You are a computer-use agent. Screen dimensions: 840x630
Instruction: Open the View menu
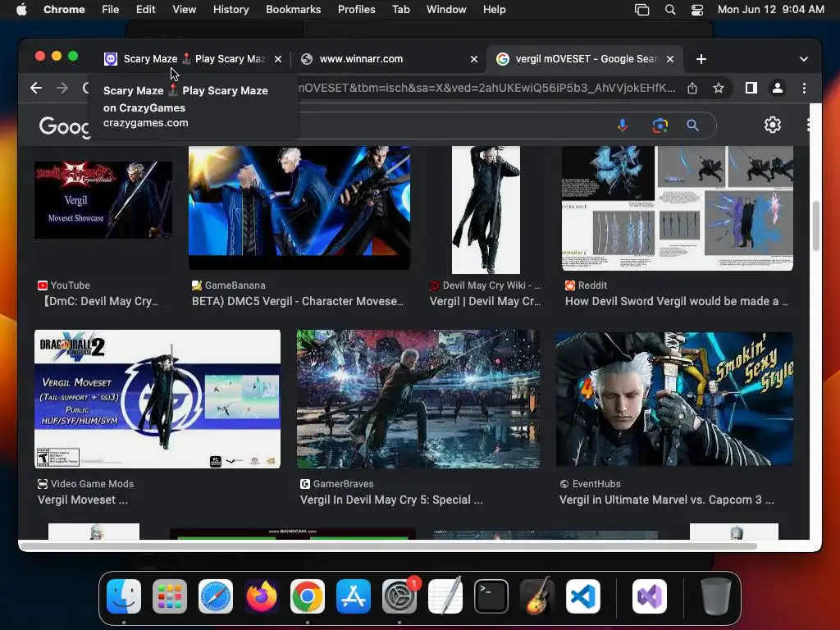tap(184, 10)
